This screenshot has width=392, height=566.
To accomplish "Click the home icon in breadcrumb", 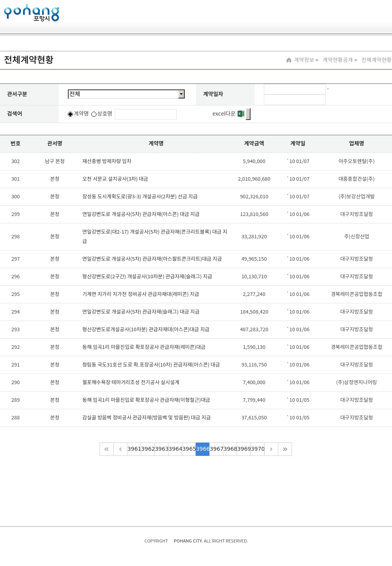I will pyautogui.click(x=289, y=60).
